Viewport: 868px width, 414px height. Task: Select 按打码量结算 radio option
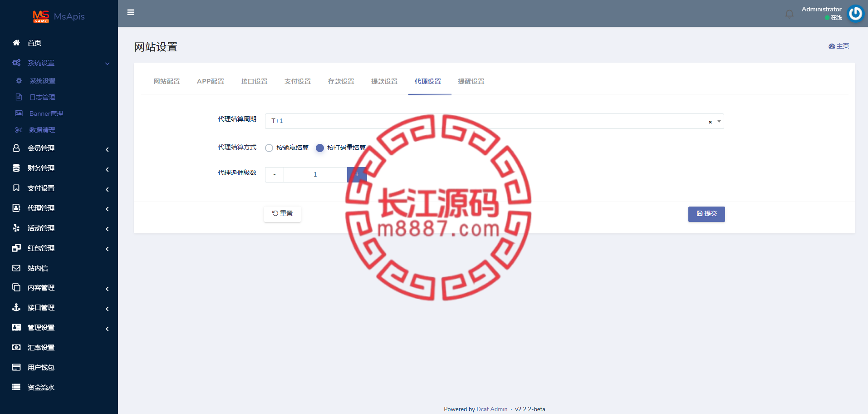tap(320, 148)
